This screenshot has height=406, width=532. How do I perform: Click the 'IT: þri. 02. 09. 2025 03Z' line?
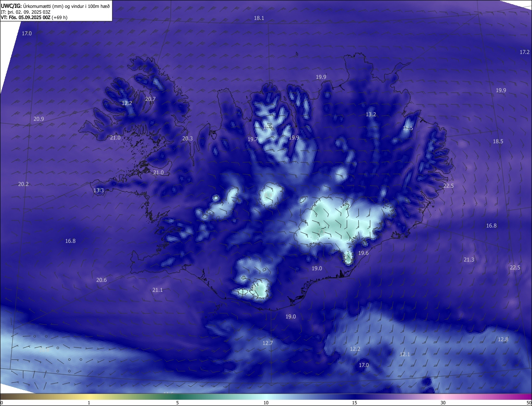pyautogui.click(x=26, y=12)
